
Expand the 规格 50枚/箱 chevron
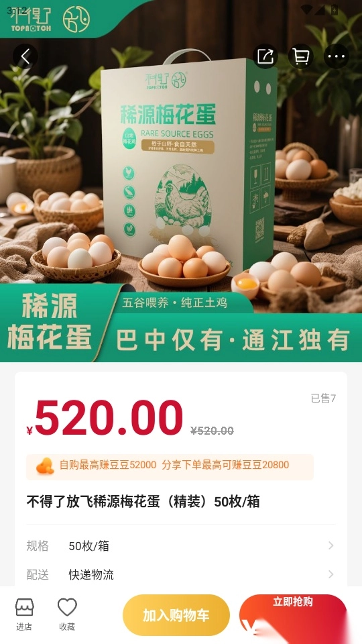click(330, 545)
